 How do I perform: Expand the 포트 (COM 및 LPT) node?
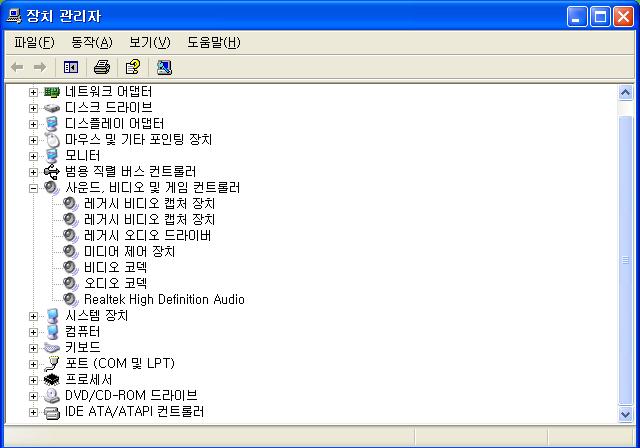click(x=33, y=364)
